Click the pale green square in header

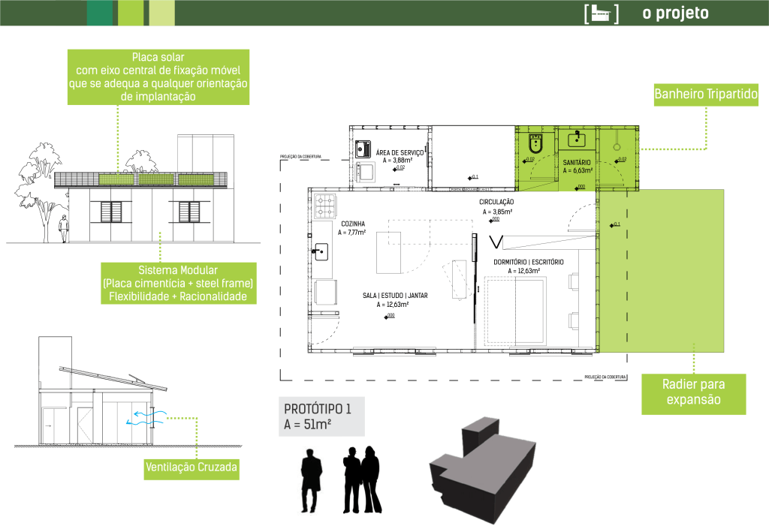[x=161, y=13]
